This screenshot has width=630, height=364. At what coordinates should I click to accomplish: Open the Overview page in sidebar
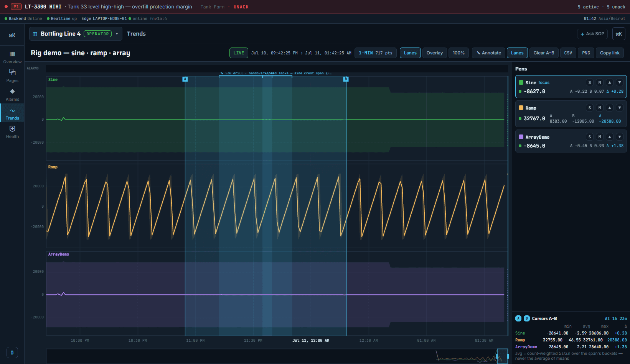tap(12, 57)
